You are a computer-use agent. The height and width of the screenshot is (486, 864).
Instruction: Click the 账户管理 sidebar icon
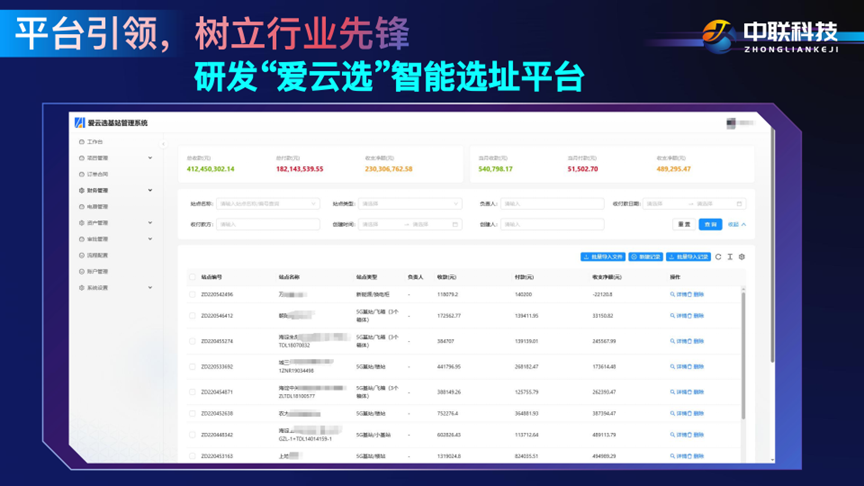[82, 272]
